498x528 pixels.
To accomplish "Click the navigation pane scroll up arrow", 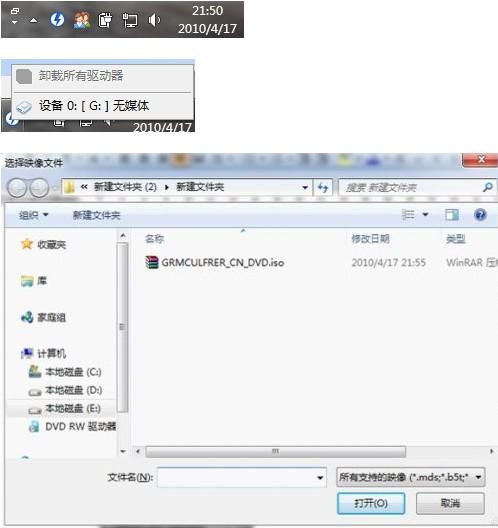I will coord(123,235).
